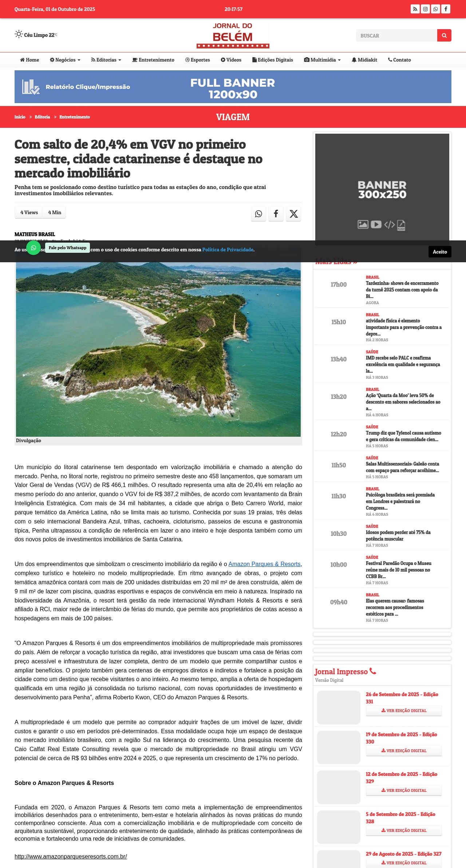Click the Instagram icon in top bar
Viewport: 466px width, 868px height.
(x=425, y=9)
